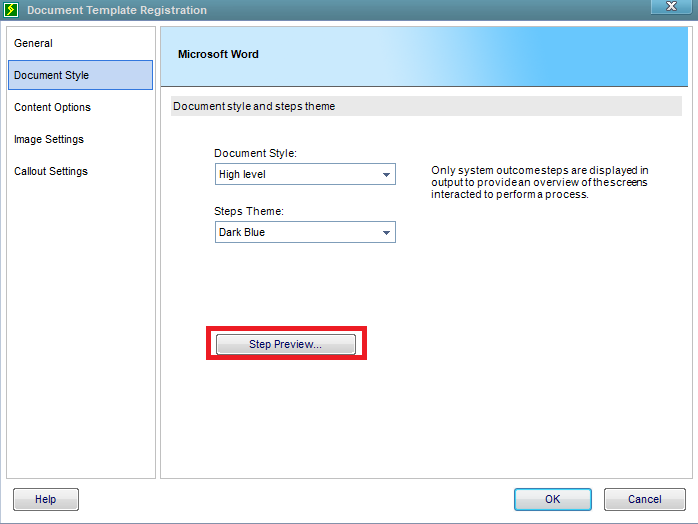
Task: Click the 'Document Style:' label
Action: pyautogui.click(x=255, y=153)
